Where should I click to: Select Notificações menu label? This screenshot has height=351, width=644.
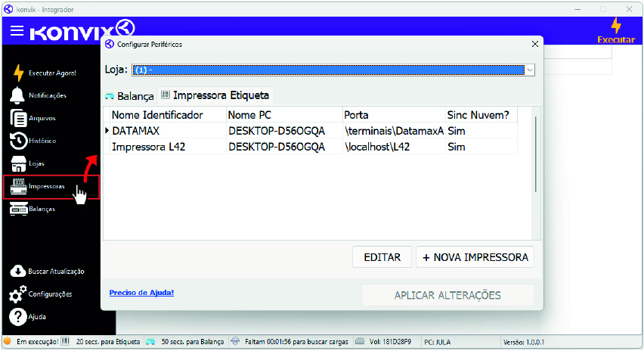47,95
